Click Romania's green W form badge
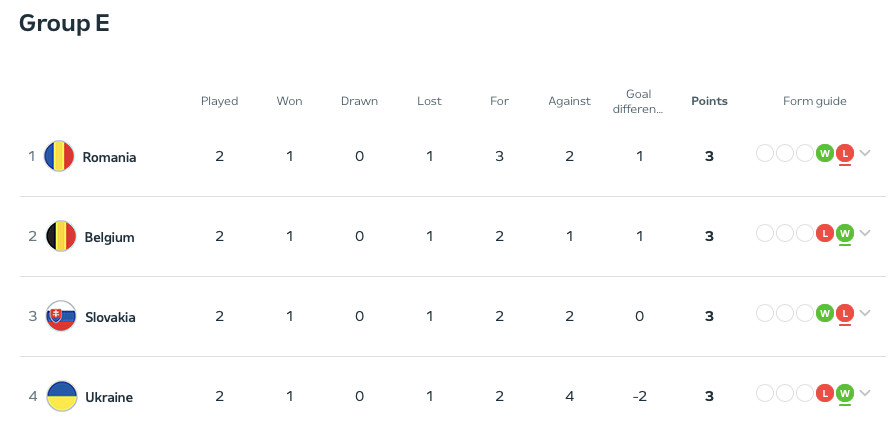 tap(825, 153)
